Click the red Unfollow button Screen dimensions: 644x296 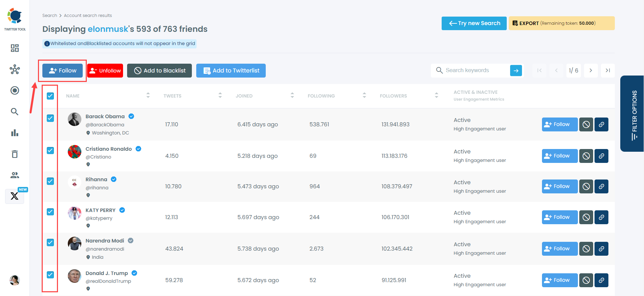pos(105,70)
